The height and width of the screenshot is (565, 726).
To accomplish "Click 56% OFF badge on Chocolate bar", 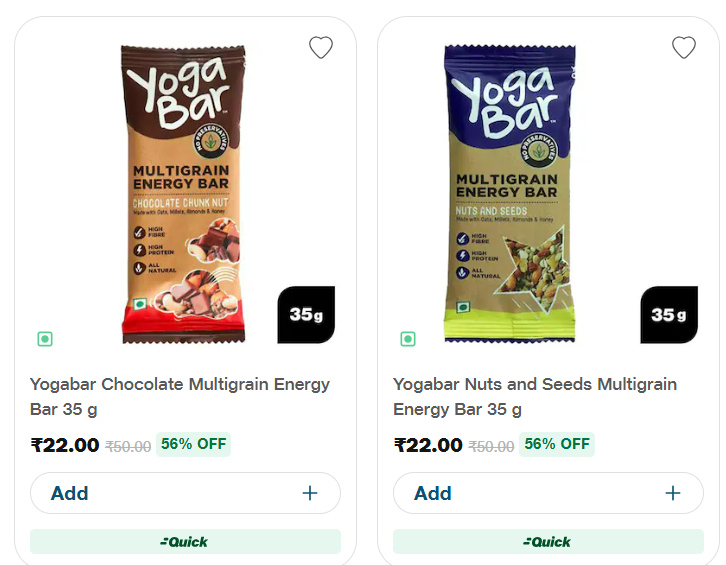I will click(193, 444).
